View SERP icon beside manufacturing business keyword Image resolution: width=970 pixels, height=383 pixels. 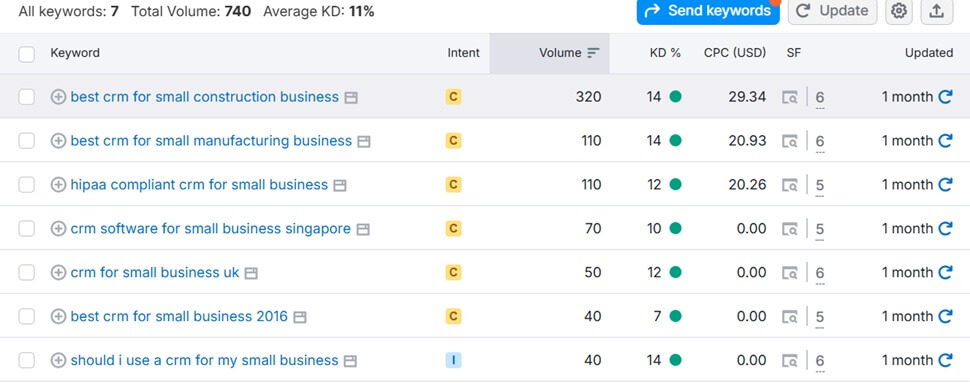pos(364,142)
